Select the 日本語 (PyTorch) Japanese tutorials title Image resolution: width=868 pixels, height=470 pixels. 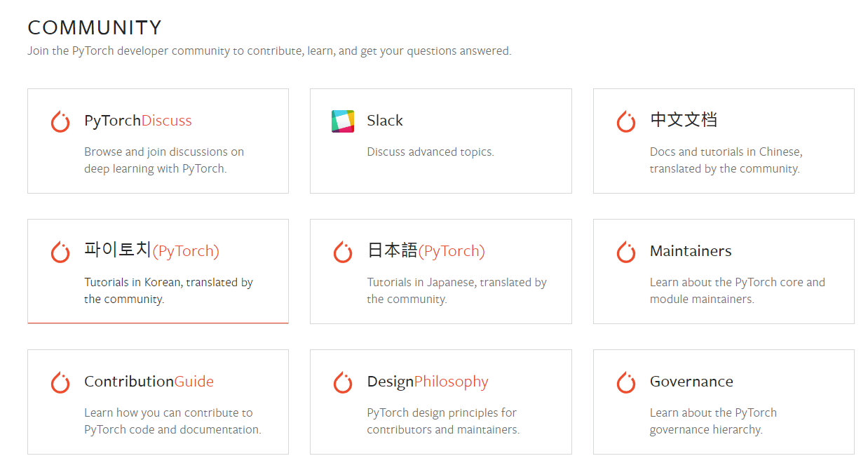pyautogui.click(x=426, y=250)
